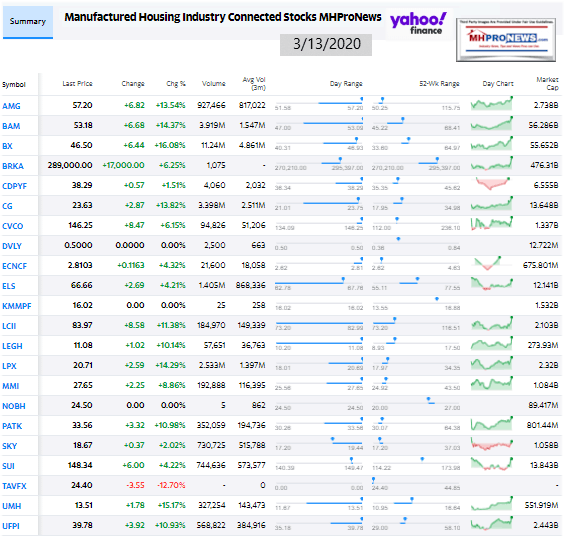Open the SUI ticker symbol link

(8, 466)
